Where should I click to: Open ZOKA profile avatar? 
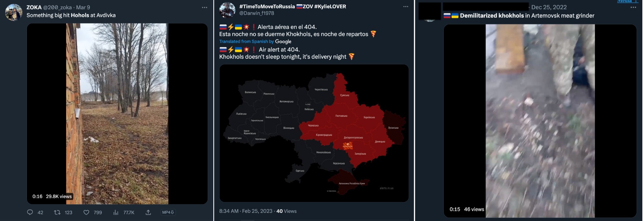[14, 12]
